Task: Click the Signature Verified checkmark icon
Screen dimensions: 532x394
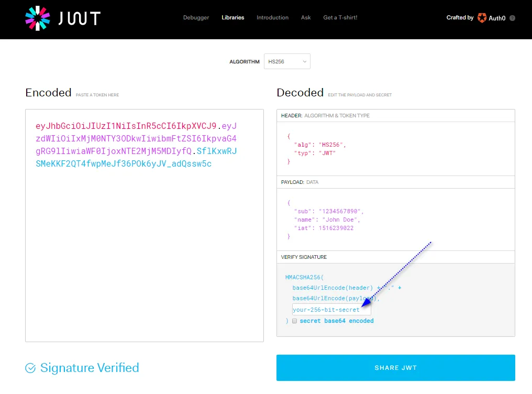Action: click(x=30, y=368)
